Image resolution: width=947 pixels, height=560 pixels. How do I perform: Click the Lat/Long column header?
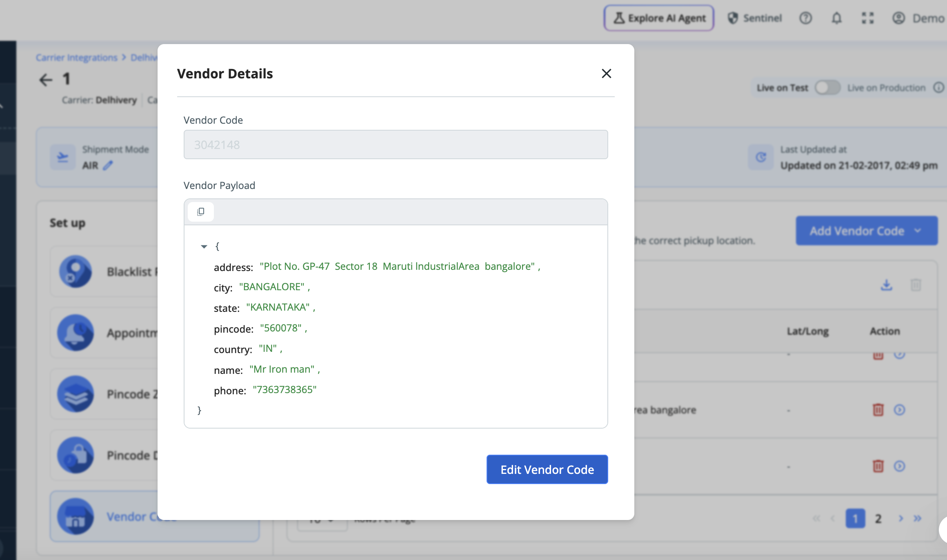pyautogui.click(x=808, y=331)
